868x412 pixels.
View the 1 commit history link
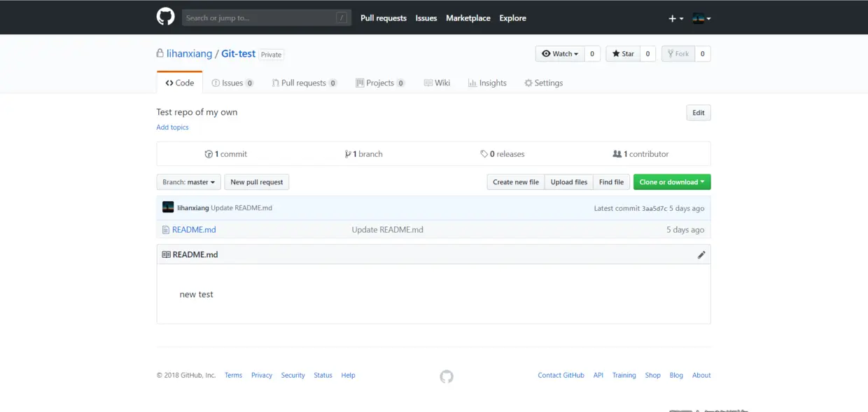click(225, 154)
